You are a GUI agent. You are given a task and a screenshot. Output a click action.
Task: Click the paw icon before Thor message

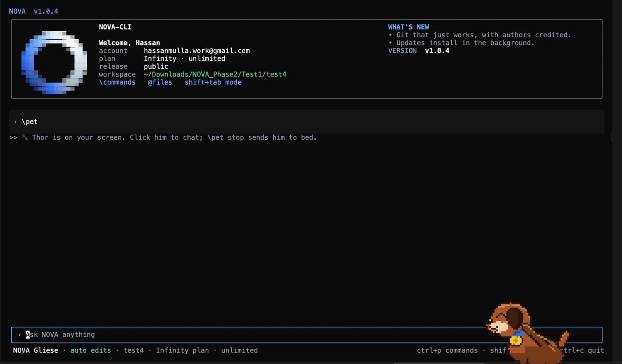point(25,137)
